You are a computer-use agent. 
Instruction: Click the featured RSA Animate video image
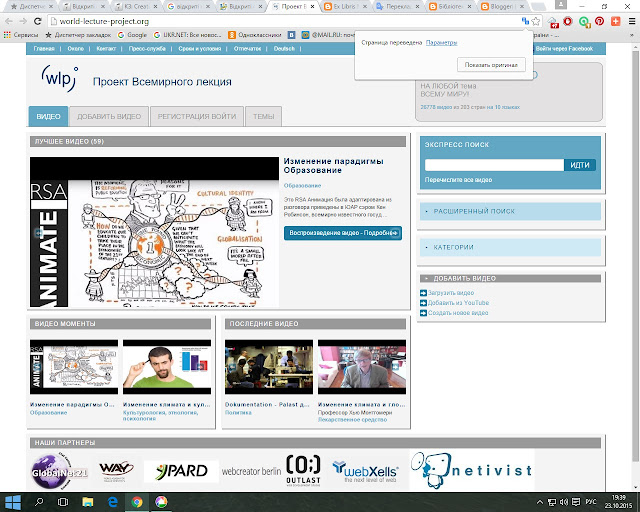(x=154, y=232)
